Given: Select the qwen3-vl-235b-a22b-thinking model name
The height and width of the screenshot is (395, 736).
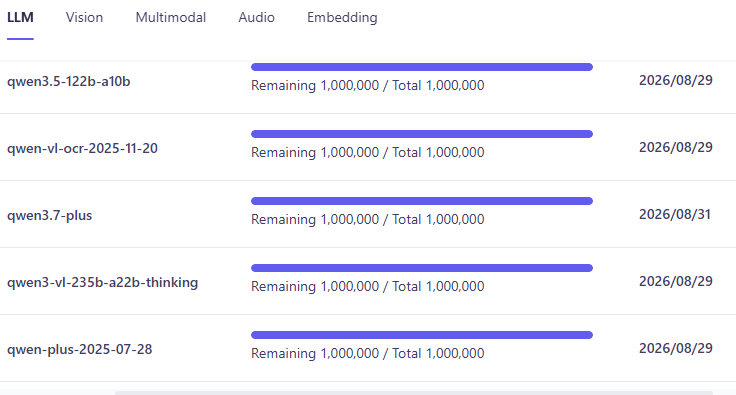Looking at the screenshot, I should pyautogui.click(x=102, y=282).
